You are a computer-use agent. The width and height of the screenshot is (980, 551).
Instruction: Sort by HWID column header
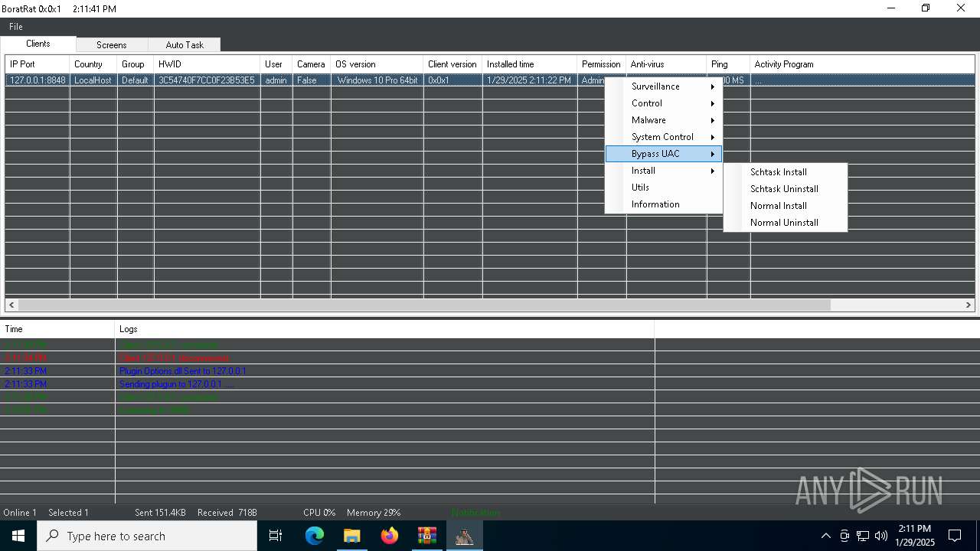207,64
